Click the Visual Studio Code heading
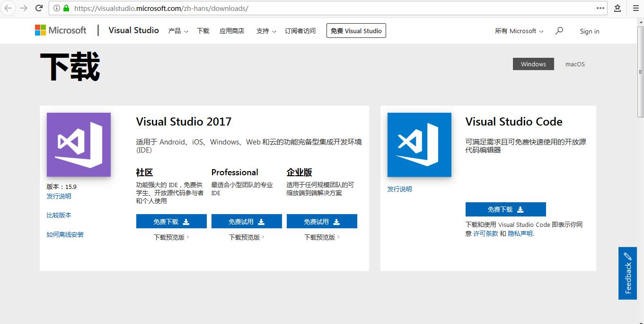The height and width of the screenshot is (324, 644). (x=514, y=122)
